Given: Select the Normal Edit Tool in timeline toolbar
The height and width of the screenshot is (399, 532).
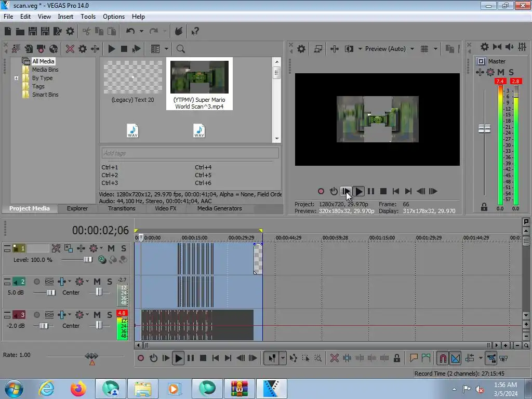Looking at the screenshot, I should point(272,358).
